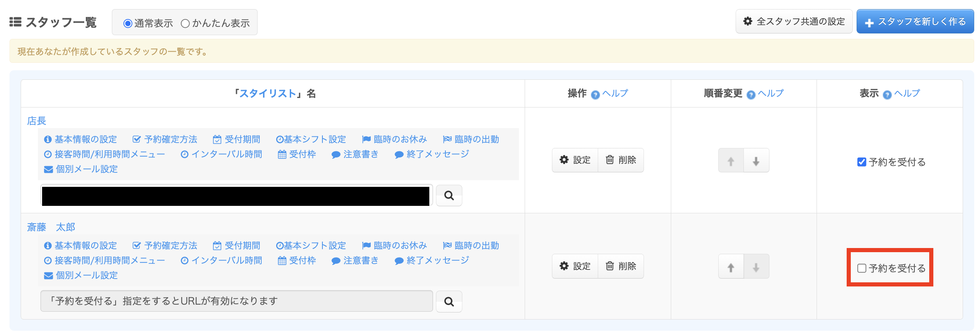Click the help icon next to 操作
980x334 pixels.
click(x=595, y=95)
